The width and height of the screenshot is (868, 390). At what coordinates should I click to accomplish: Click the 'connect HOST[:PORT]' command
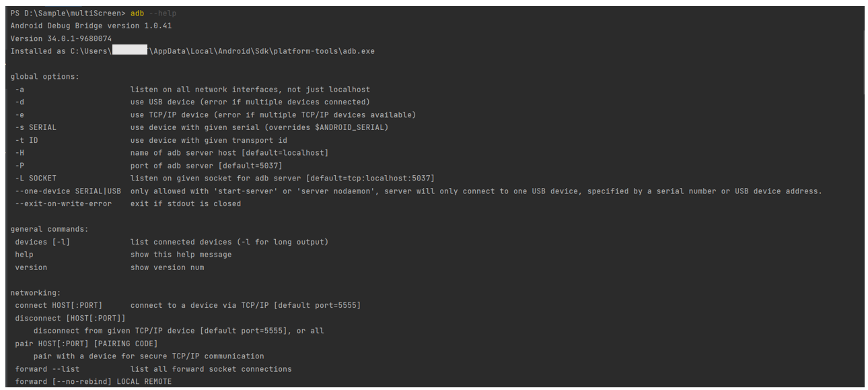tap(59, 306)
